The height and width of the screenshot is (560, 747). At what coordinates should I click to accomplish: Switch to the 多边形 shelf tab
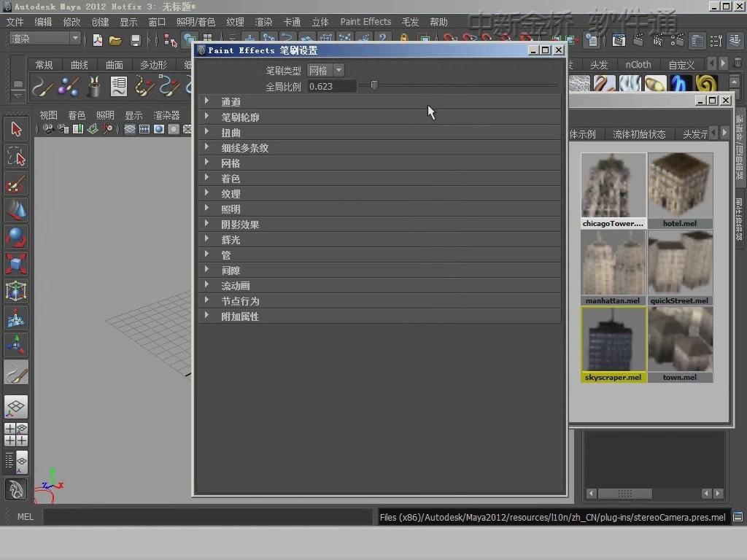pos(153,65)
